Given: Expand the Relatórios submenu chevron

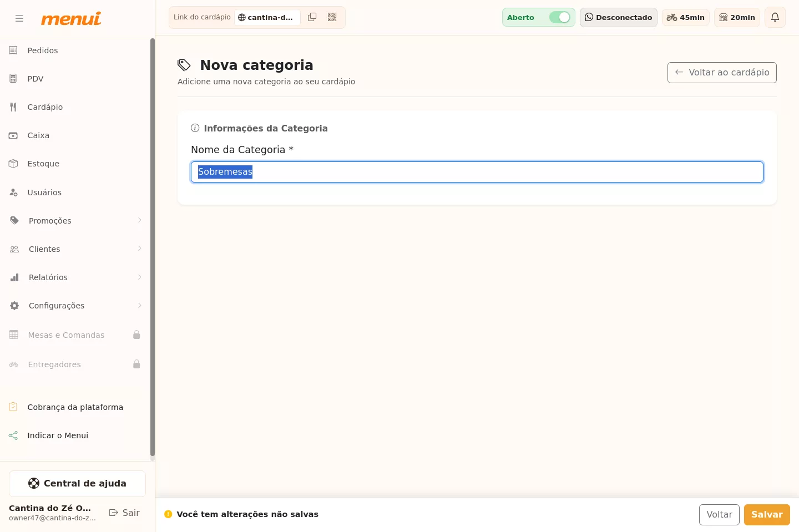Looking at the screenshot, I should coord(140,277).
